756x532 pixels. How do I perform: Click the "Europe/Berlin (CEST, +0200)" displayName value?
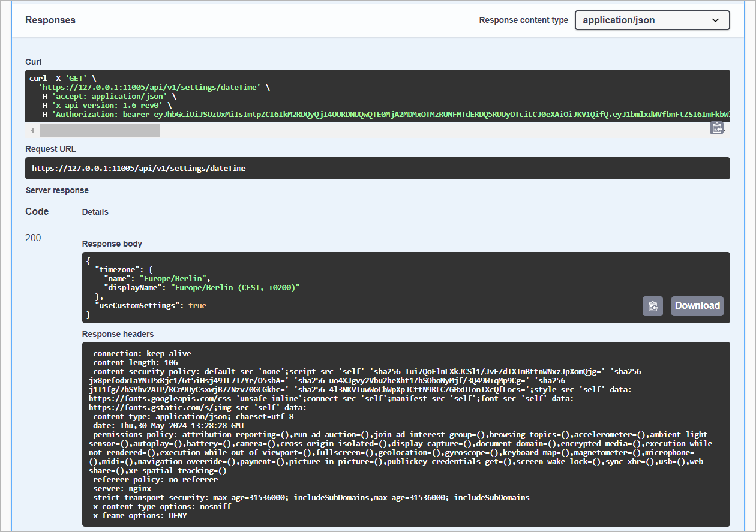point(235,288)
